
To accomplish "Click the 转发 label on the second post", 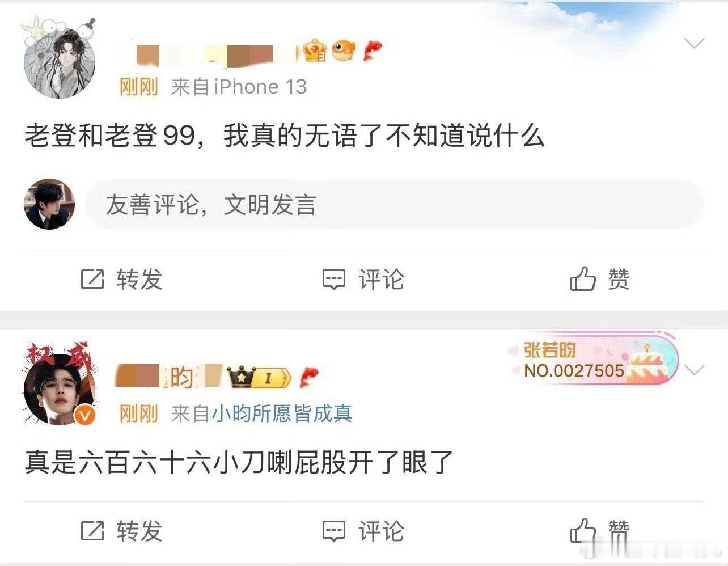I will click(x=139, y=531).
